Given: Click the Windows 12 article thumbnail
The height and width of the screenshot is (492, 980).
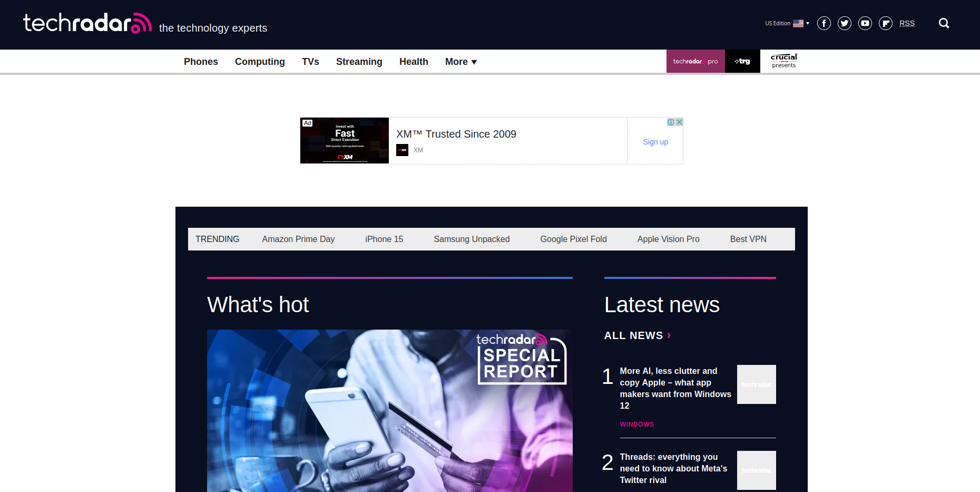Looking at the screenshot, I should pos(756,384).
